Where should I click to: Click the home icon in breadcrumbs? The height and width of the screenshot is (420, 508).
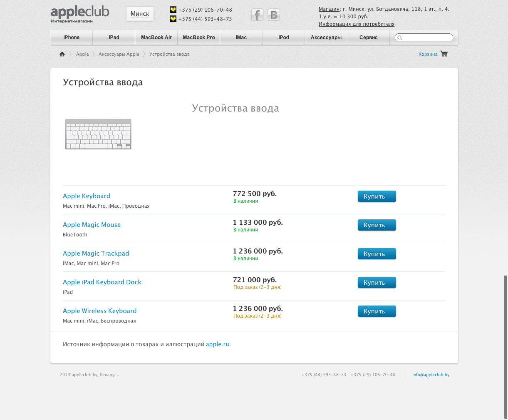coord(62,54)
